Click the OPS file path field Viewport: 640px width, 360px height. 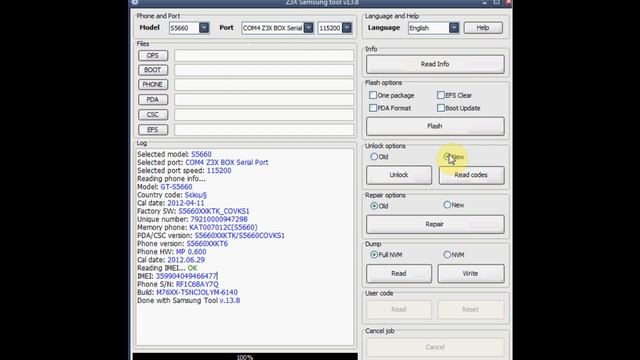(x=264, y=56)
